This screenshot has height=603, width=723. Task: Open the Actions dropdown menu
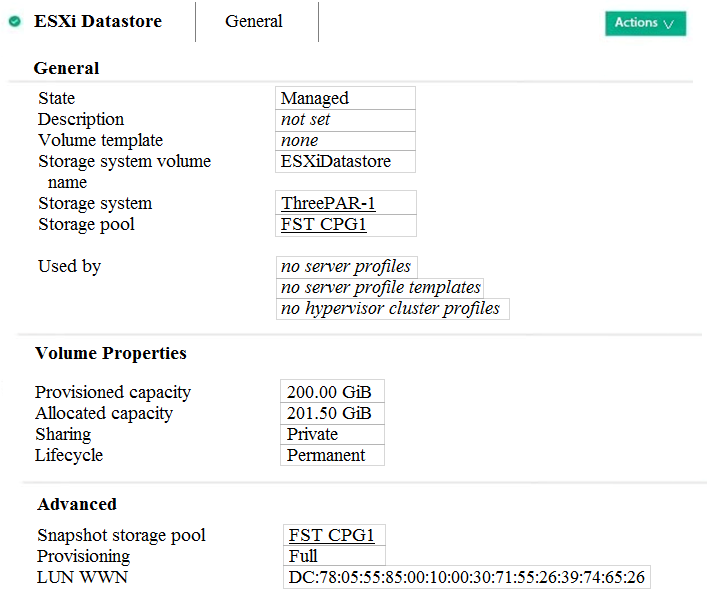pos(645,23)
